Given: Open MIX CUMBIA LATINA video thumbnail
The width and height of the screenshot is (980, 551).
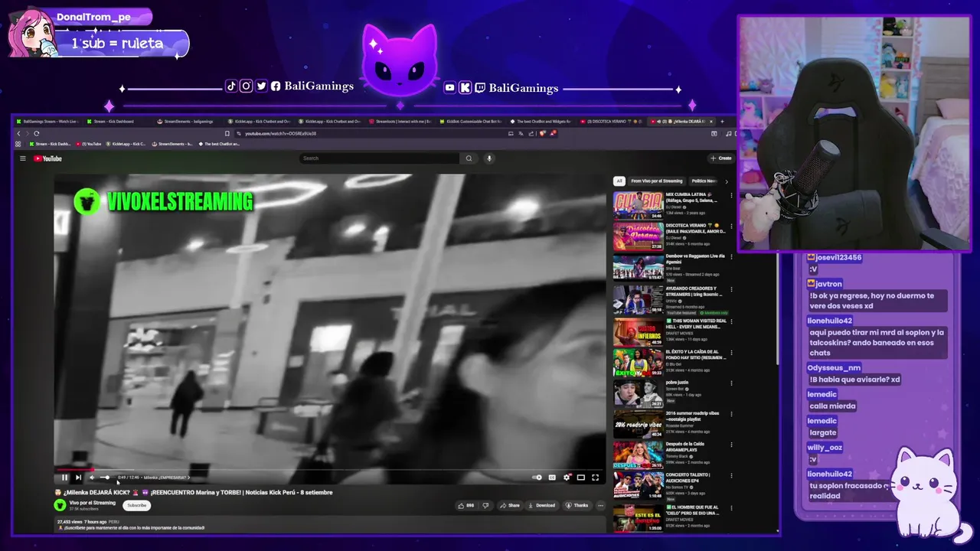Looking at the screenshot, I should click(x=638, y=205).
